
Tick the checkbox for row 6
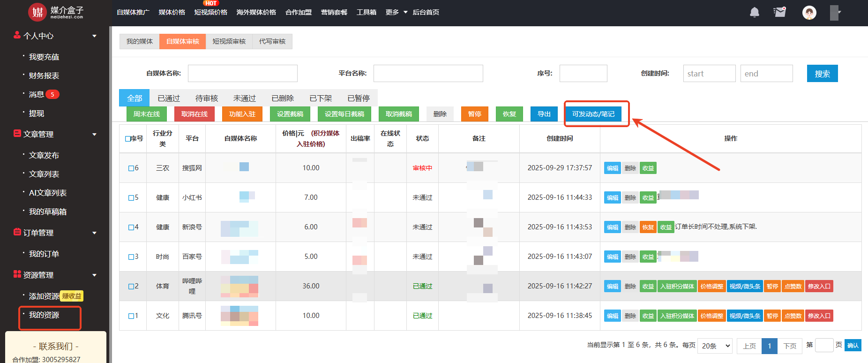coord(131,168)
